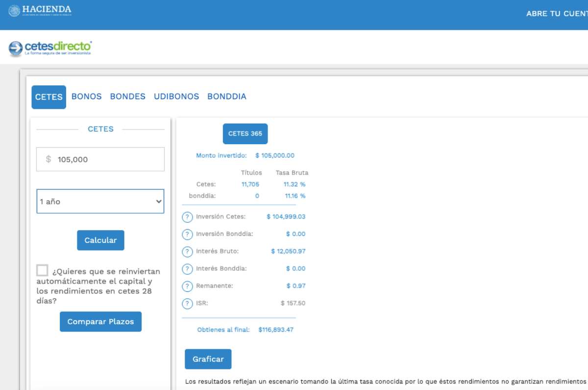This screenshot has height=390, width=588.
Task: Open the UDIBONOS tab
Action: pos(176,97)
